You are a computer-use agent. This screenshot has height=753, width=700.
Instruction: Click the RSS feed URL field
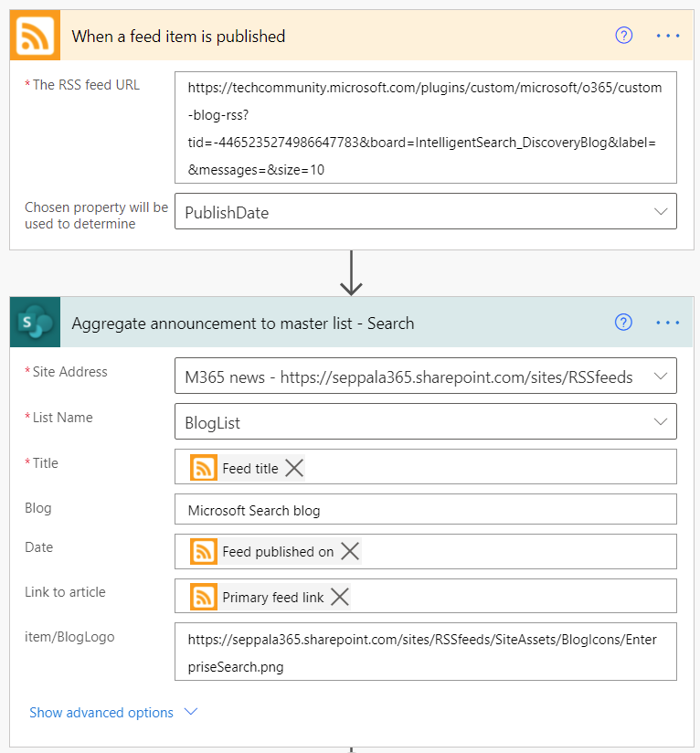425,128
